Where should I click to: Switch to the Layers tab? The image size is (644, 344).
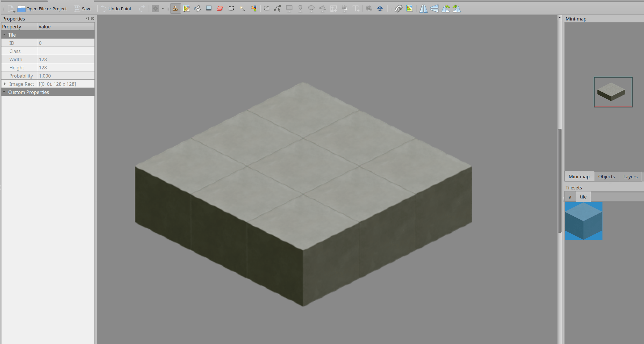[x=630, y=177]
